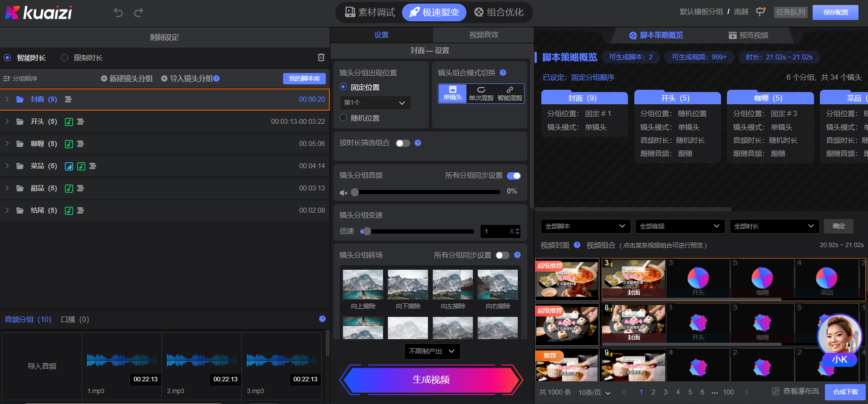Image resolution: width=868 pixels, height=404 pixels.
Task: Expand the 菜品 (5) group
Action: [7, 166]
